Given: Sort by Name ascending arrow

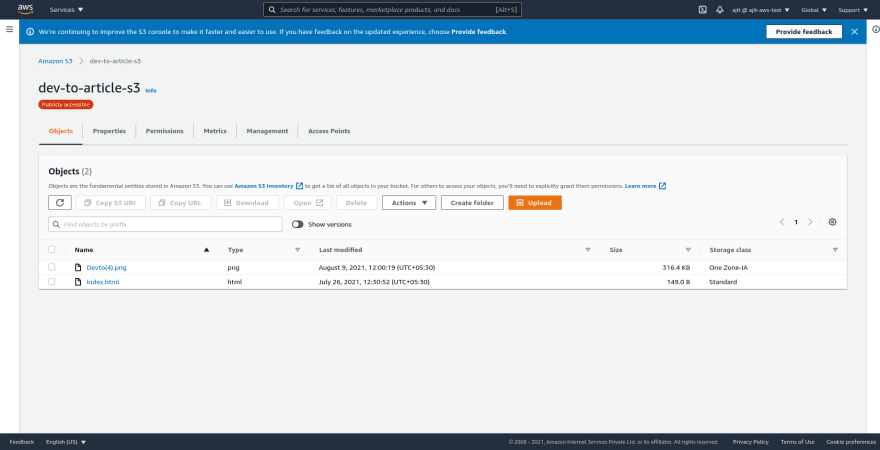Looking at the screenshot, I should click(x=207, y=250).
